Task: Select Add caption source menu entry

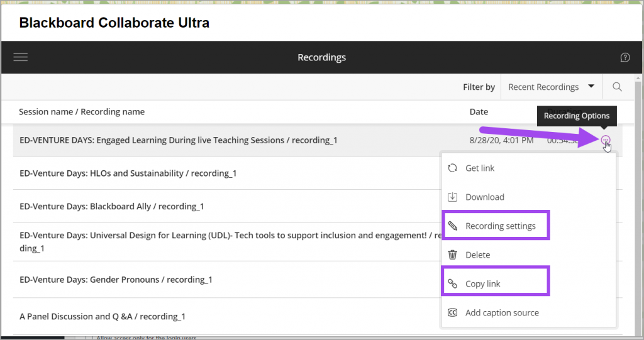Action: point(502,312)
